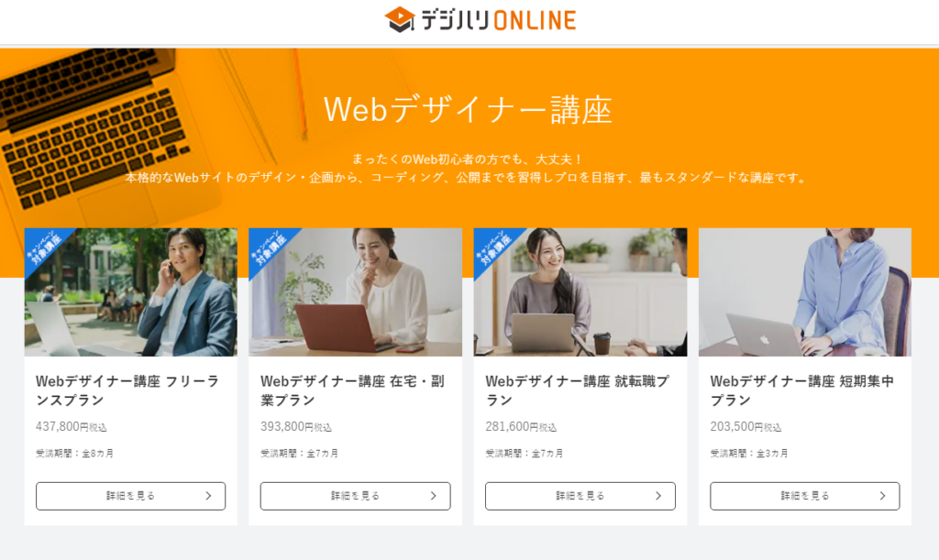Click the photo of the woman with a red laptop
This screenshot has width=939, height=560.
355,292
